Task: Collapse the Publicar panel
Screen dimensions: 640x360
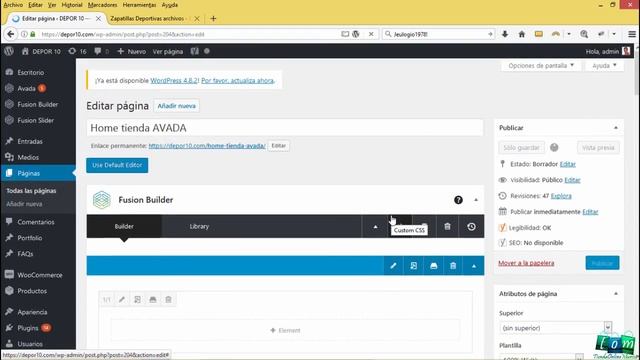Action: (x=616, y=128)
